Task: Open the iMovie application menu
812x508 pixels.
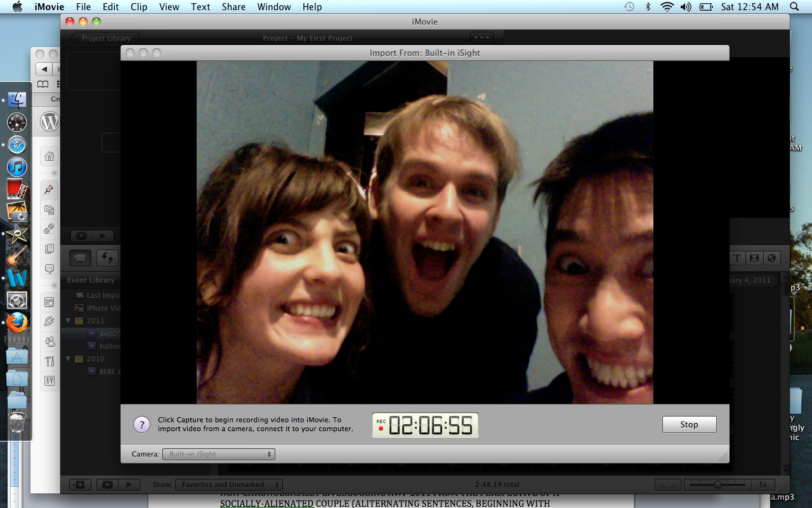Action: 48,7
